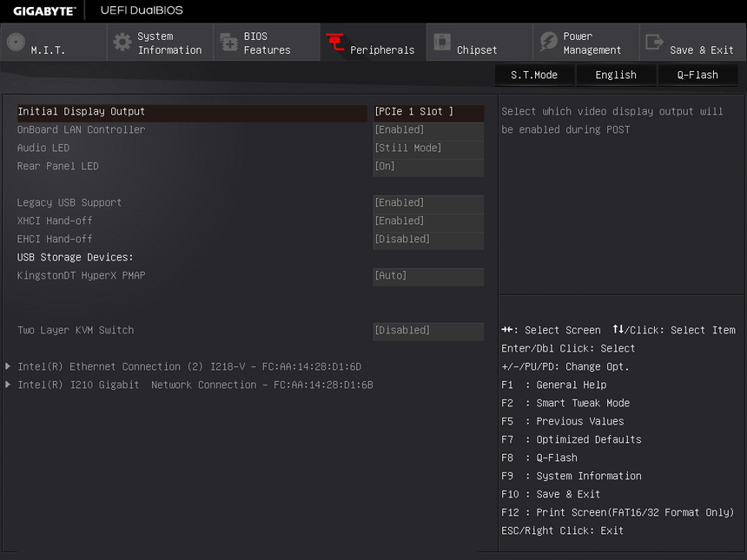The height and width of the screenshot is (560, 747).
Task: Expand the Intel Ethernet Connection I218-V entry
Action: pos(189,367)
